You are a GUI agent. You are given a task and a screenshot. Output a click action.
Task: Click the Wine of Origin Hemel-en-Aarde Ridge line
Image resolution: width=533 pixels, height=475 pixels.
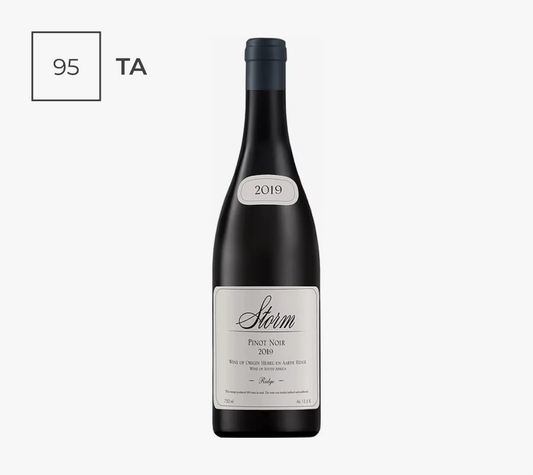pos(266,362)
